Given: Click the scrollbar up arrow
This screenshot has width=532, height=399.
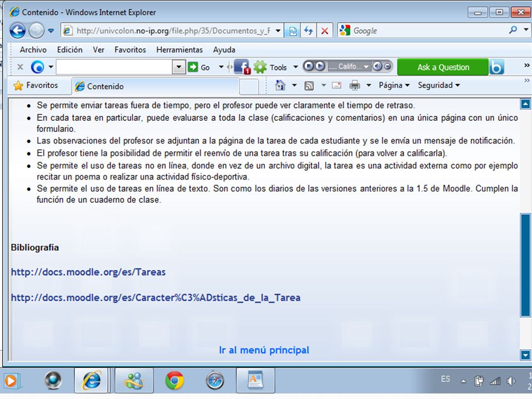Looking at the screenshot, I should pyautogui.click(x=525, y=104).
